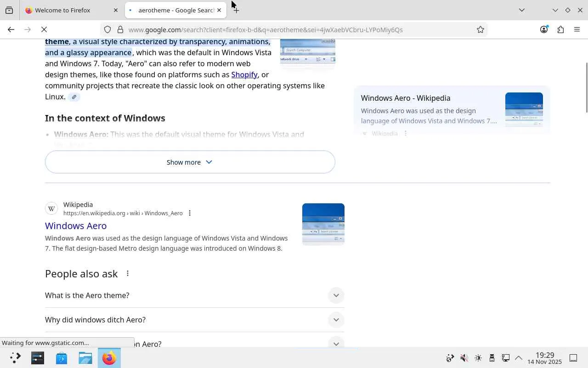Expand 'What is the Aero theme?'
The height and width of the screenshot is (368, 588).
click(194, 295)
